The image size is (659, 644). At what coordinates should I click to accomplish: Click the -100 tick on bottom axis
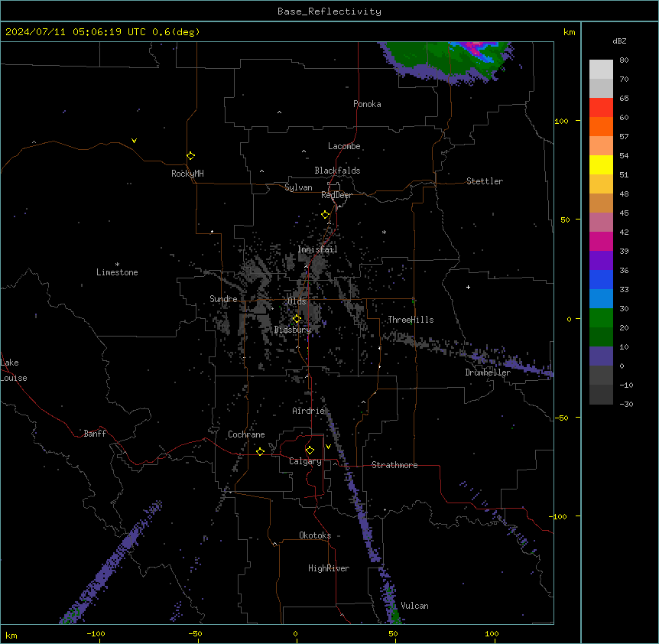pyautogui.click(x=96, y=633)
